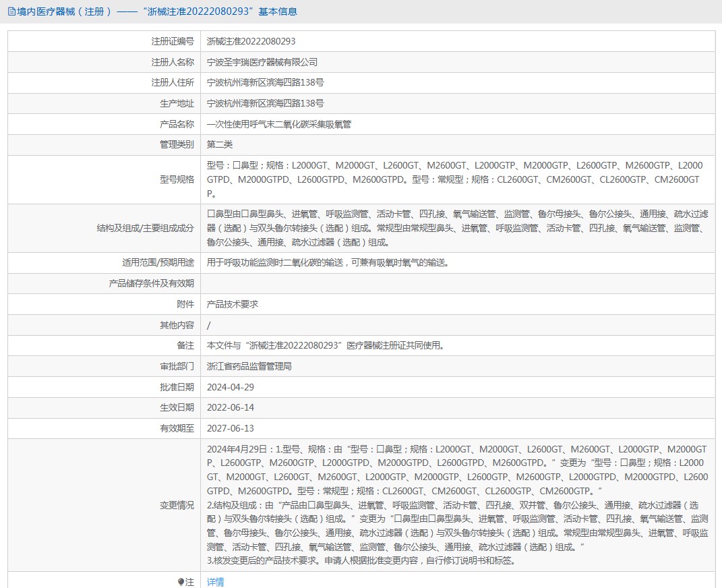Click the approving department 浙江省药品监督管理局
Screen dimensions: 722x588
(x=249, y=366)
